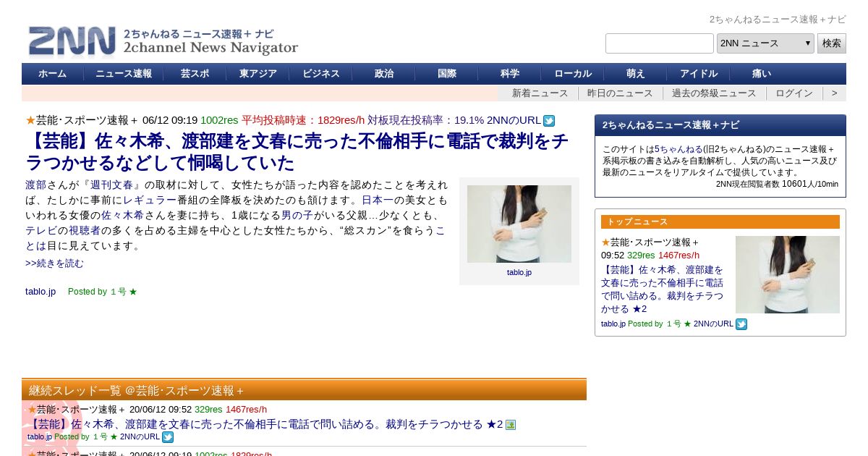Open the アイドル menu item
Image resolution: width=868 pixels, height=456 pixels.
(x=699, y=74)
